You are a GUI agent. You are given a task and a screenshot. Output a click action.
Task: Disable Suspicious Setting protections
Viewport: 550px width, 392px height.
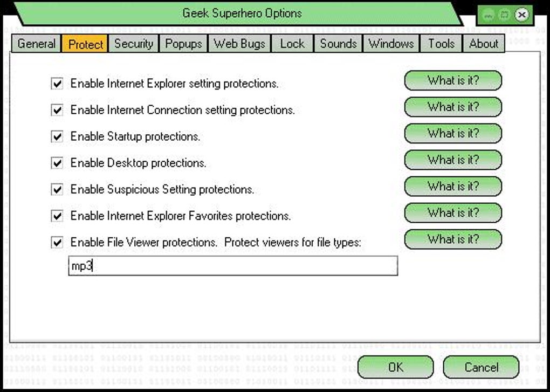click(57, 190)
